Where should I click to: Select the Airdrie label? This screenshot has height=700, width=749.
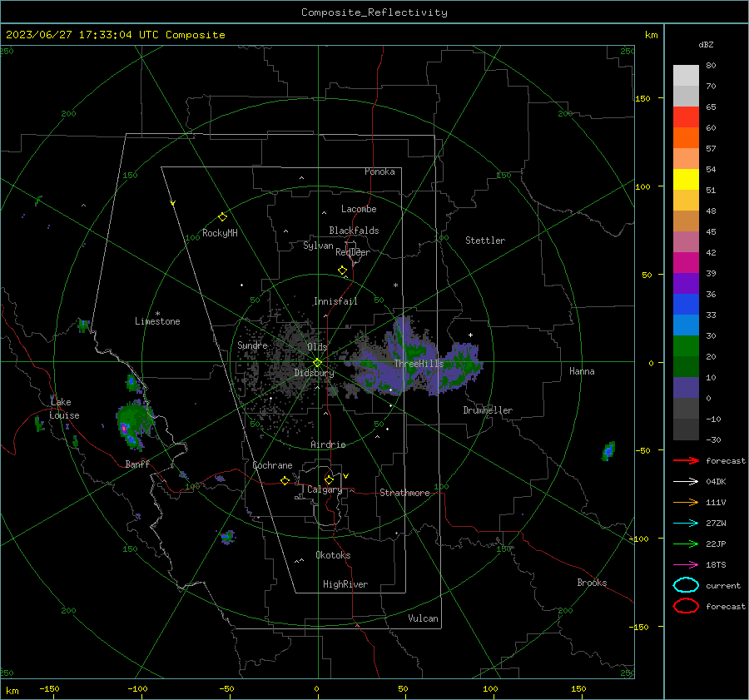point(328,444)
